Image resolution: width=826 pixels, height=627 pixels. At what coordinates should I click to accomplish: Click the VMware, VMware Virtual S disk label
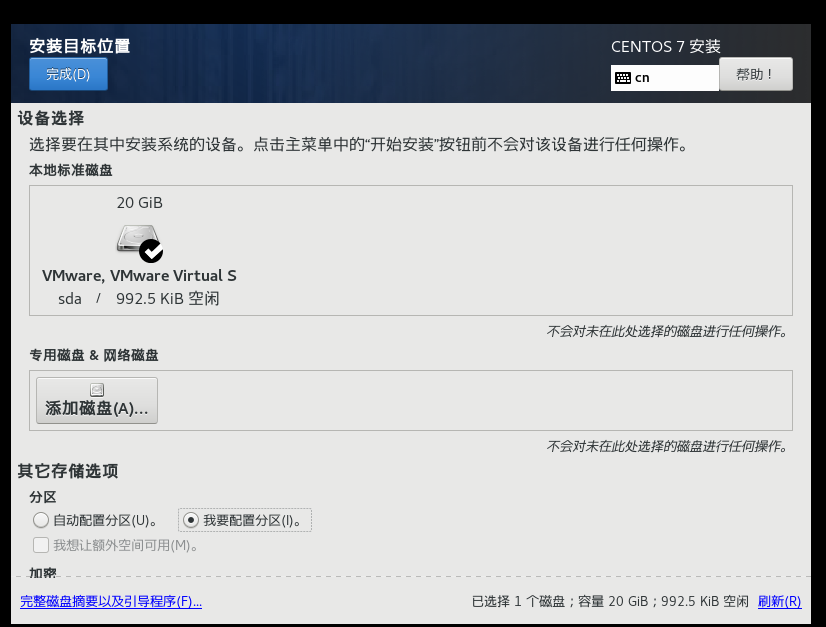pyautogui.click(x=139, y=276)
